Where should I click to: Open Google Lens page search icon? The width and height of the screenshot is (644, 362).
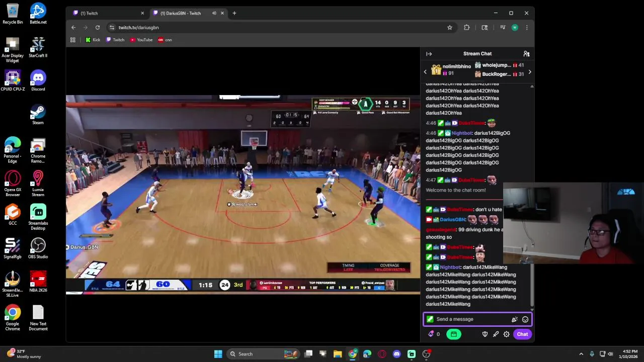(x=485, y=28)
